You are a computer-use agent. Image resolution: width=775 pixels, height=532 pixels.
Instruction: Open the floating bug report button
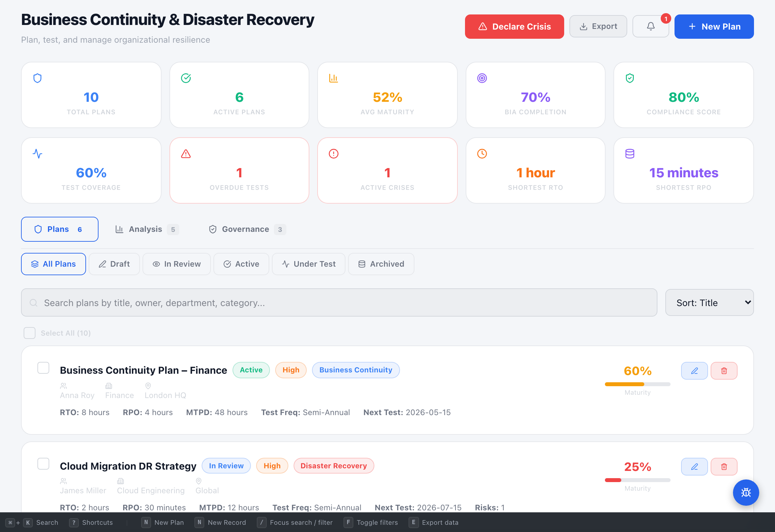pyautogui.click(x=745, y=492)
